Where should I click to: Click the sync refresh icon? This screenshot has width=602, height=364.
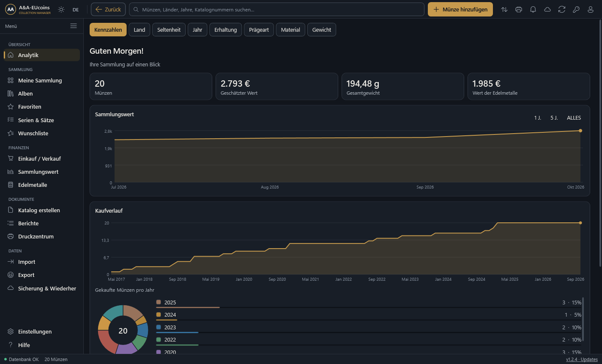click(562, 9)
